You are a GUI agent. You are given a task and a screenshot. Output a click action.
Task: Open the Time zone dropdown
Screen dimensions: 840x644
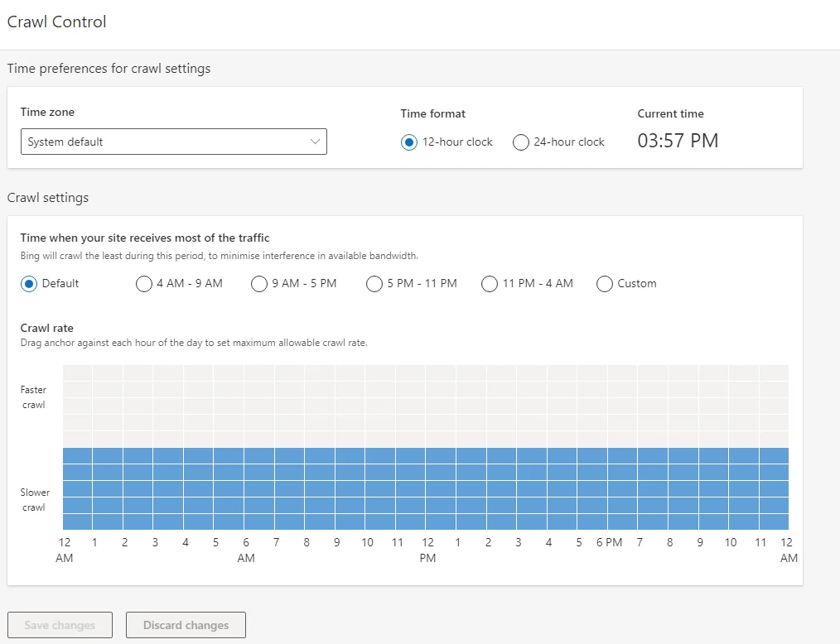point(173,142)
